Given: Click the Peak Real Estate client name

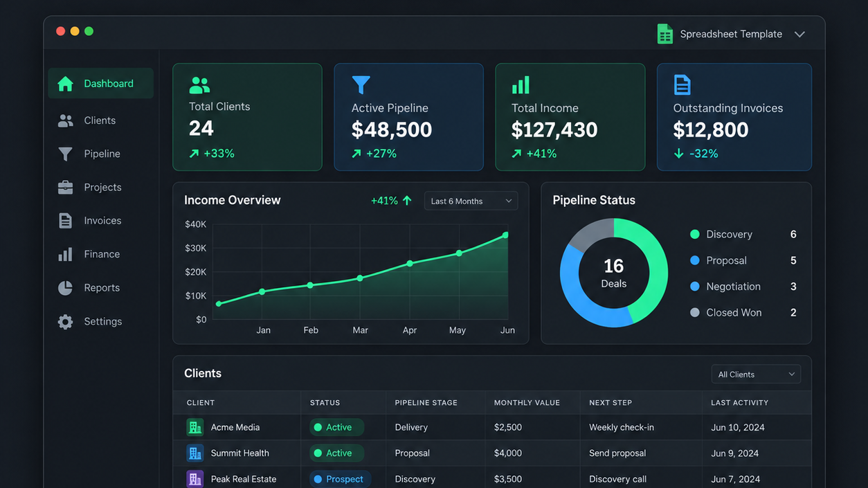Looking at the screenshot, I should pos(244,479).
